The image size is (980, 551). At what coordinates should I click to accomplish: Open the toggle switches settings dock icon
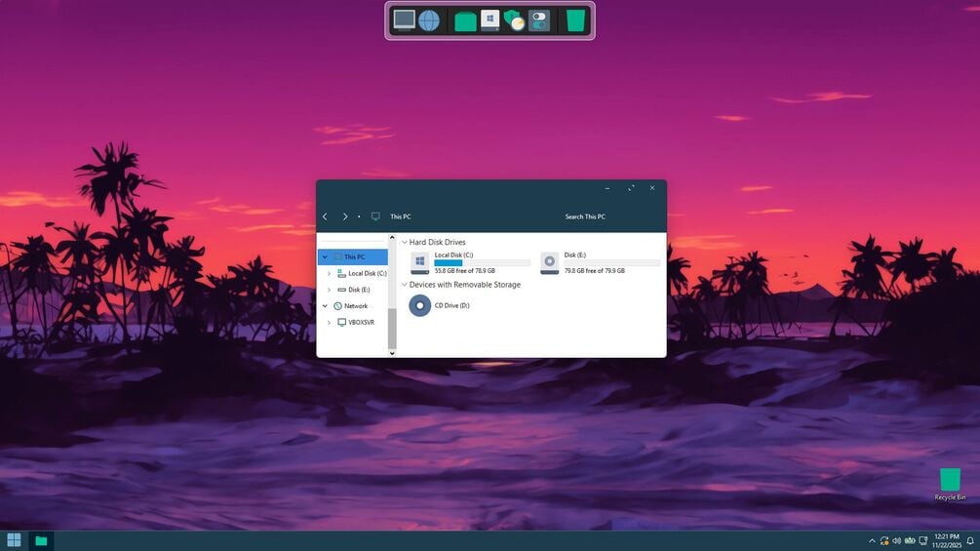[538, 20]
